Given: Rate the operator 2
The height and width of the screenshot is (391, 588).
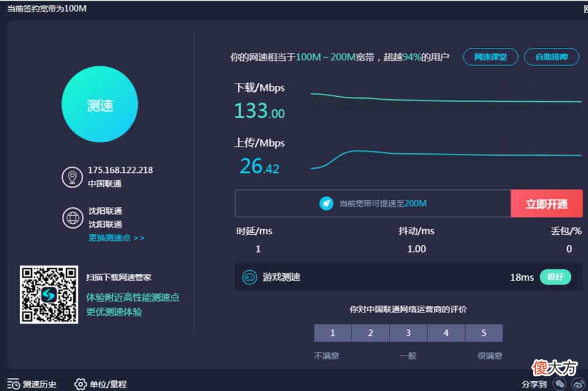Looking at the screenshot, I should [371, 333].
